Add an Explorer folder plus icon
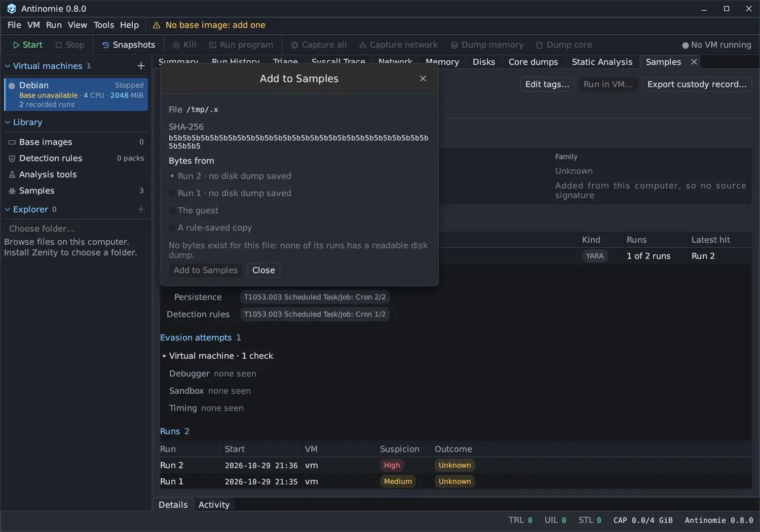The image size is (760, 532). 141,209
